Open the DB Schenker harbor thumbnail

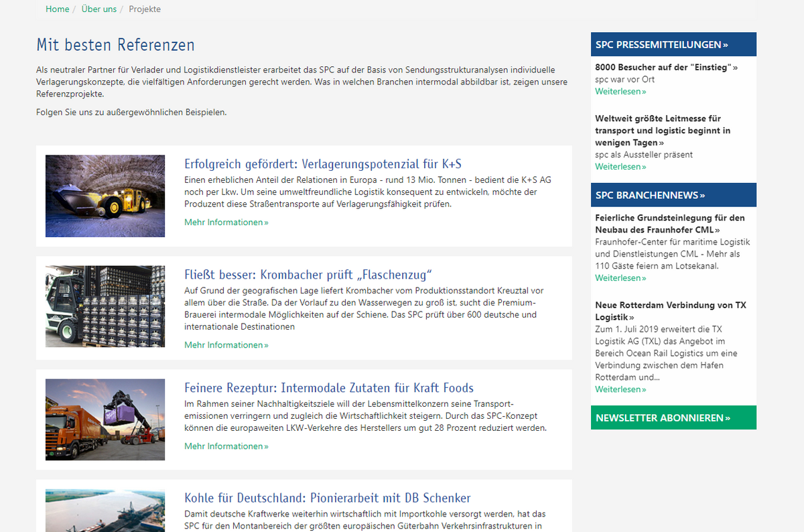click(105, 511)
